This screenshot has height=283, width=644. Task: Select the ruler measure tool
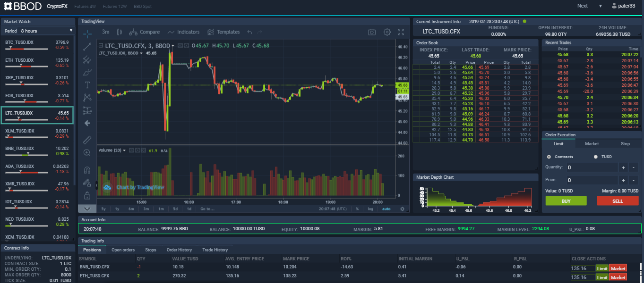(87, 140)
